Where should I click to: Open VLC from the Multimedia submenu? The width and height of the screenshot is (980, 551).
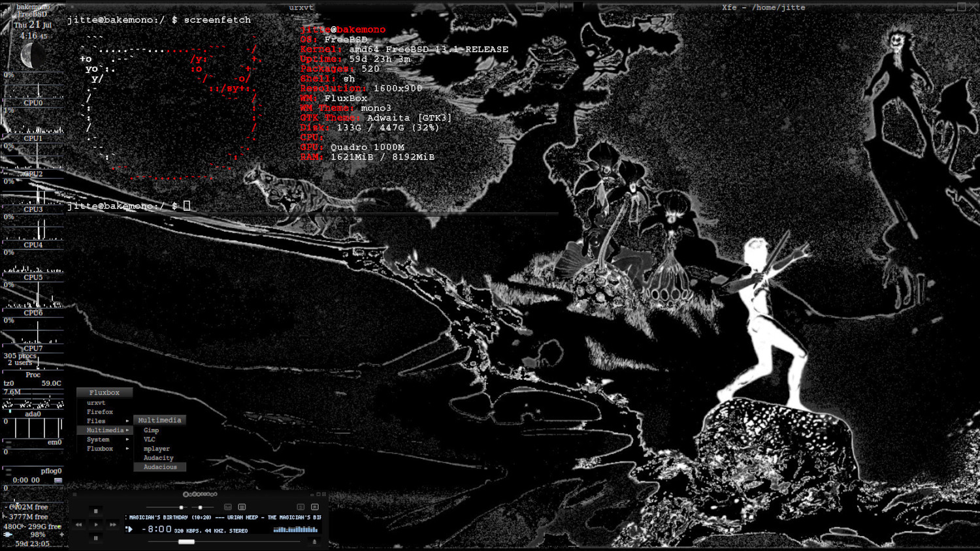150,439
